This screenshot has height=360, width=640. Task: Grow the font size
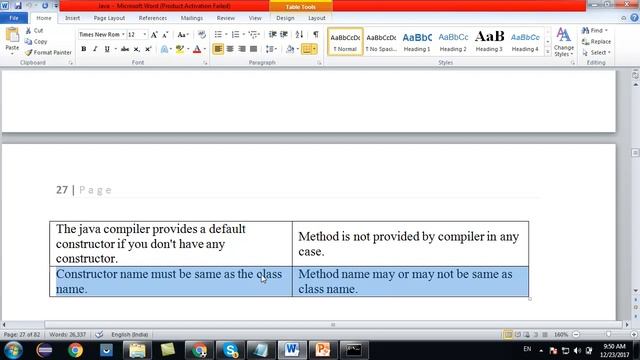154,35
